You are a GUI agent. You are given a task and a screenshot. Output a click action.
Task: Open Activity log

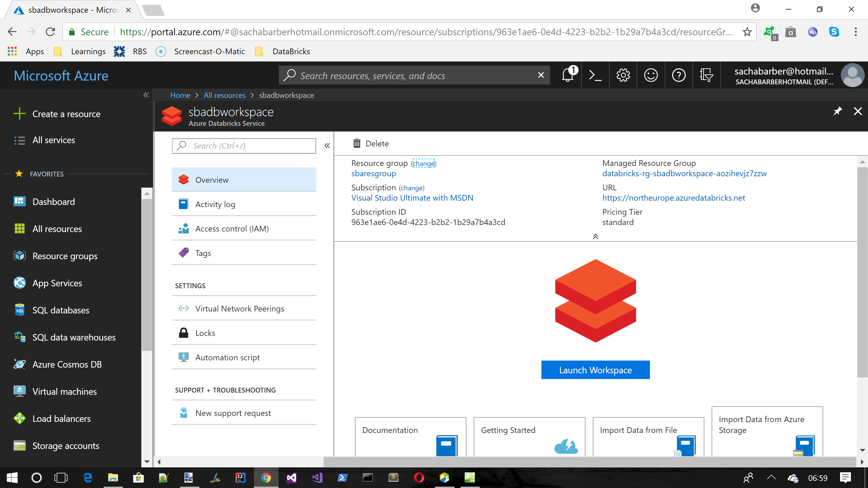coord(244,204)
